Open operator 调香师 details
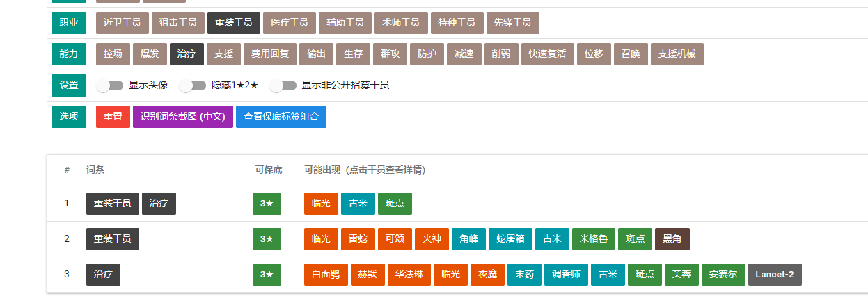868x308 pixels. pos(566,275)
